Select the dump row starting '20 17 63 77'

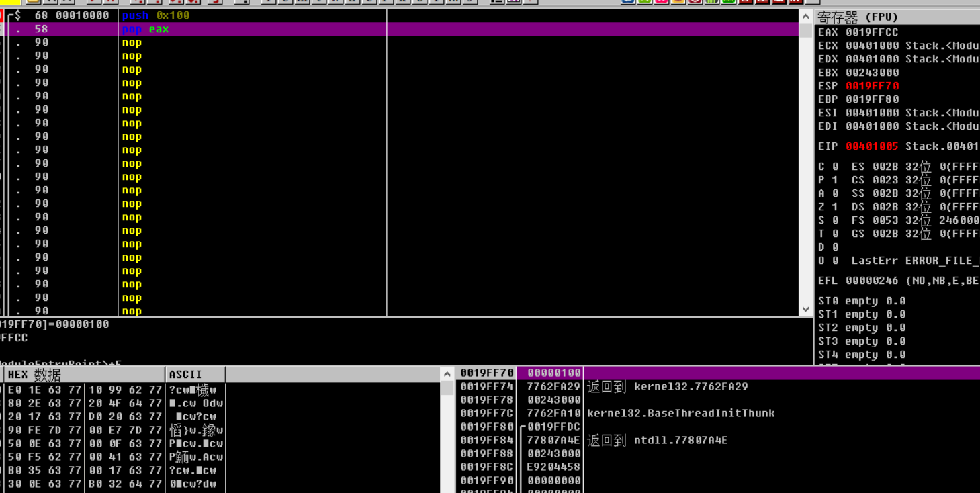[x=114, y=416]
